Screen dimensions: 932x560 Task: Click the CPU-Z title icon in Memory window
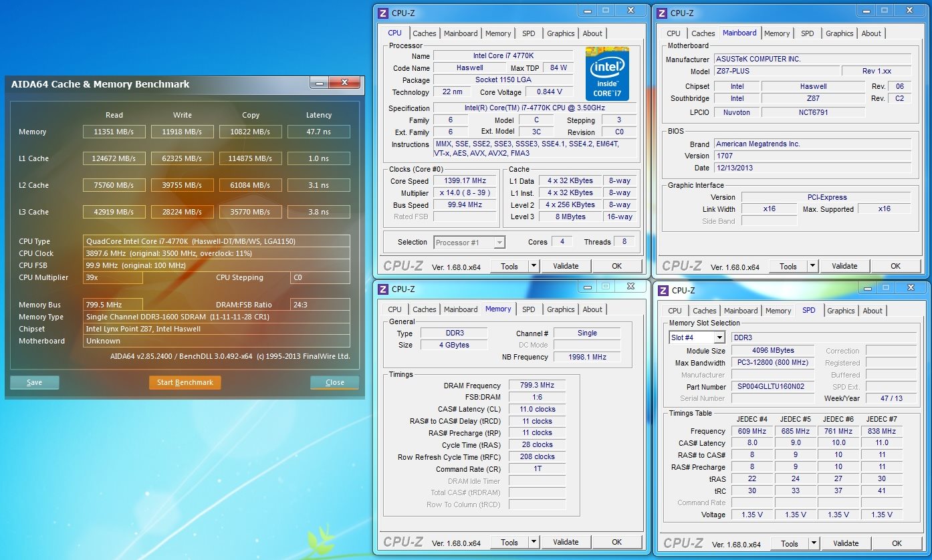tap(383, 289)
